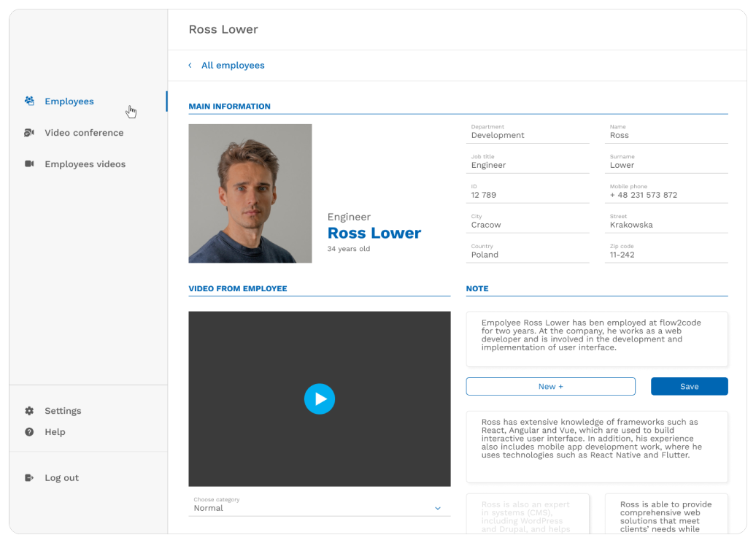The height and width of the screenshot is (543, 756).
Task: Select the Main Information section header
Action: [x=229, y=106]
